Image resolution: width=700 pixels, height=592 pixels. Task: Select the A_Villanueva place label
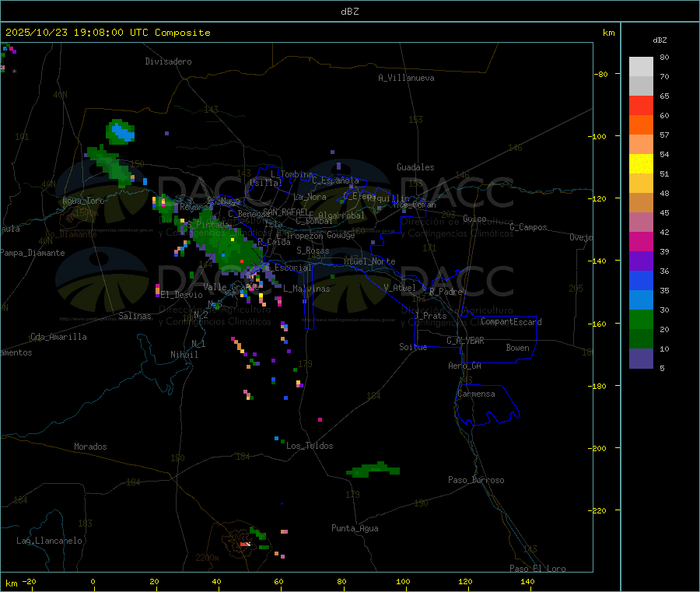(406, 78)
